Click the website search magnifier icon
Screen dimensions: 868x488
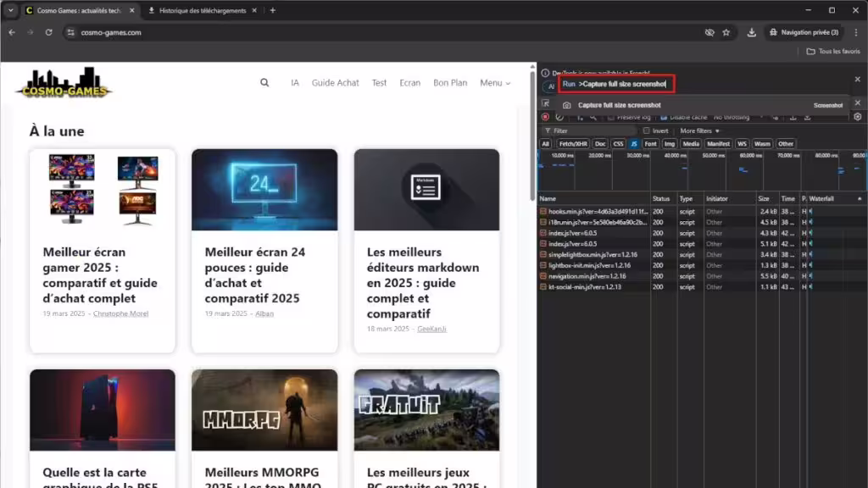pos(264,83)
